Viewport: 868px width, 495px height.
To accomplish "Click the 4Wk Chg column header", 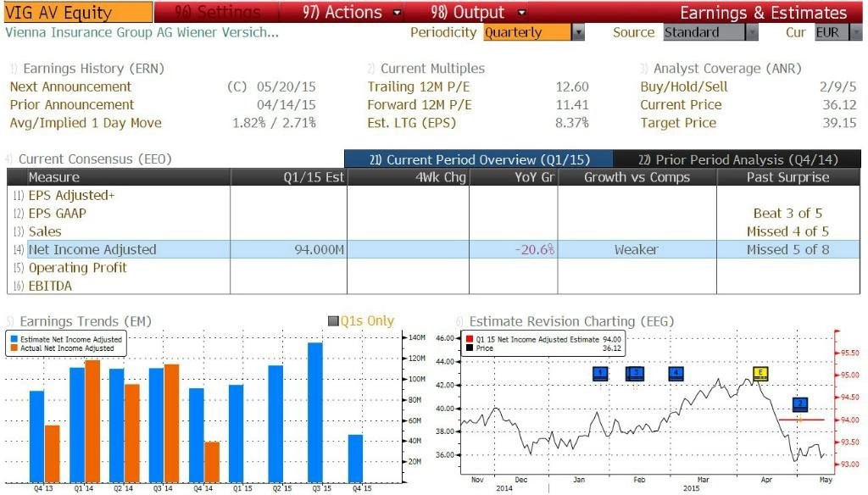I will (x=408, y=177).
